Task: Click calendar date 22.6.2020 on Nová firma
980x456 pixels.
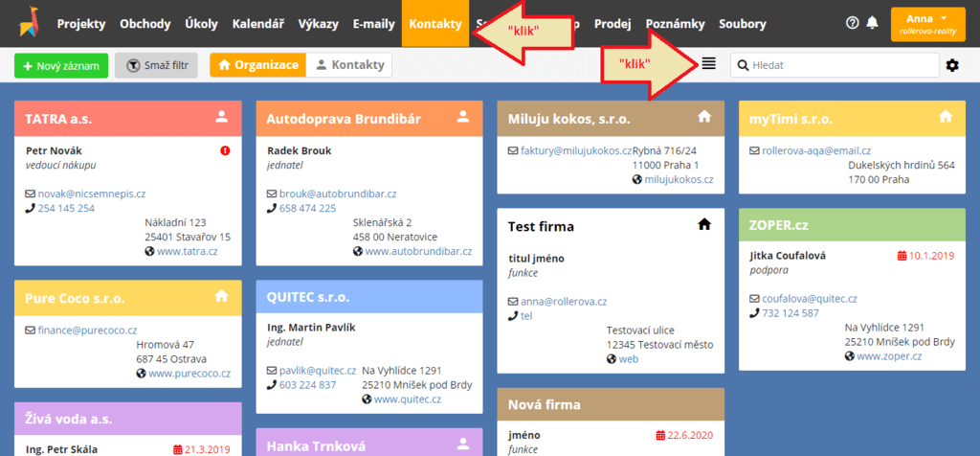Action: 684,435
